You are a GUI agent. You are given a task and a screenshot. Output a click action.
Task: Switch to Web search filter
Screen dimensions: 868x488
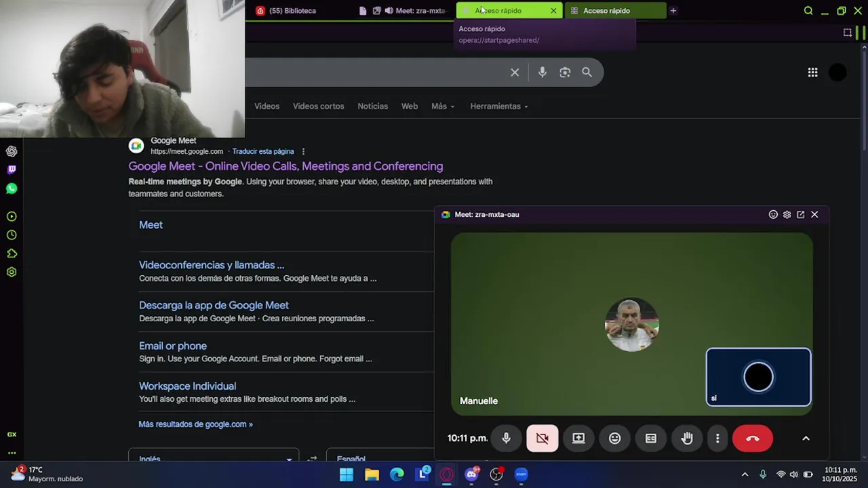(410, 106)
